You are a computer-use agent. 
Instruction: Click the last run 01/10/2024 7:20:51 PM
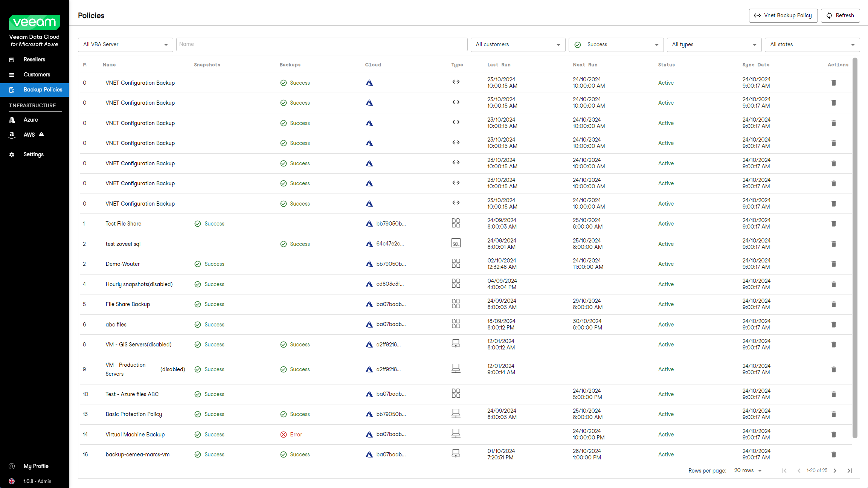pos(501,454)
